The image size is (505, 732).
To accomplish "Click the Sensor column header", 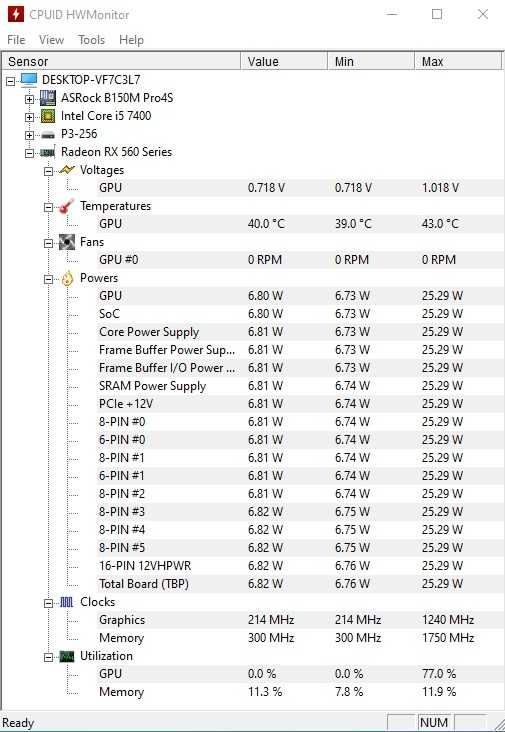I will click(x=121, y=62).
